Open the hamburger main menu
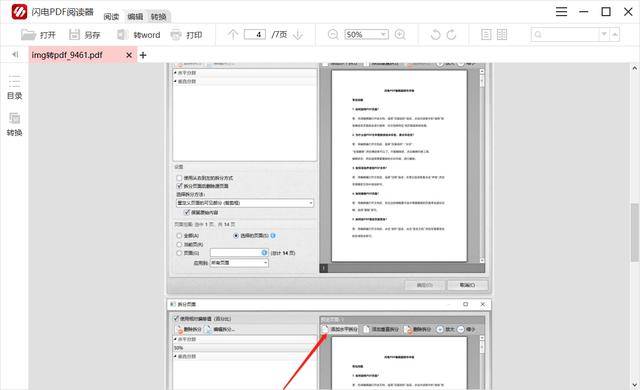This screenshot has height=390, width=640. coord(562,11)
